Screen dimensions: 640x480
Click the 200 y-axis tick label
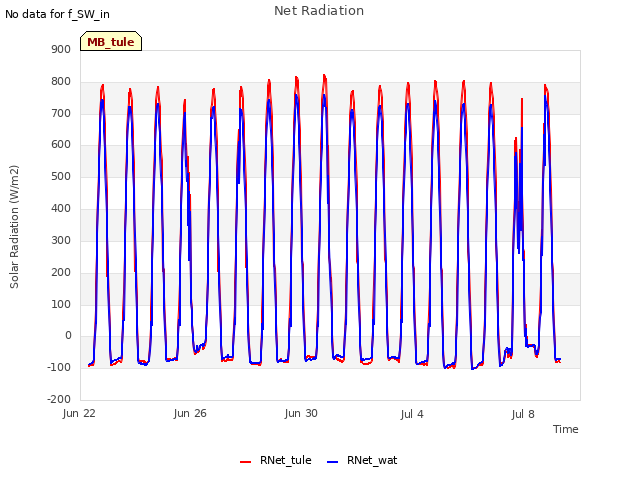click(61, 272)
